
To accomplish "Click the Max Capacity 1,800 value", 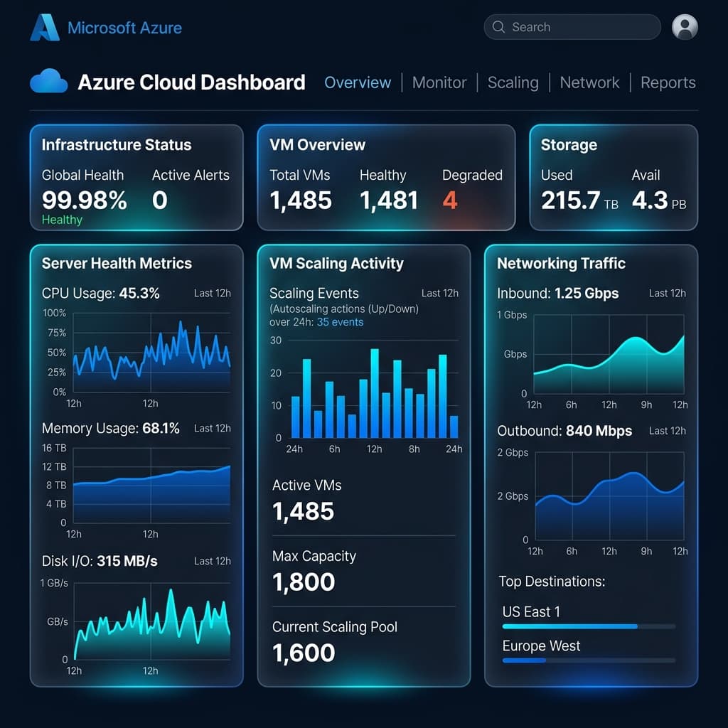I will coord(304,582).
